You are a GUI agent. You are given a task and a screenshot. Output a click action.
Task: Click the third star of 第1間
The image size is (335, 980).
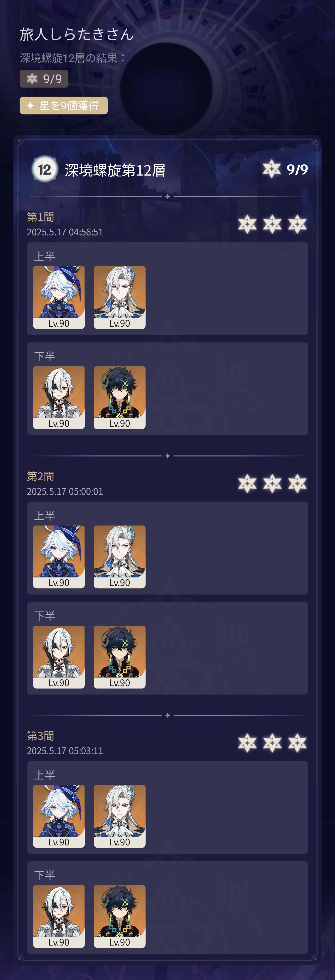click(x=297, y=224)
